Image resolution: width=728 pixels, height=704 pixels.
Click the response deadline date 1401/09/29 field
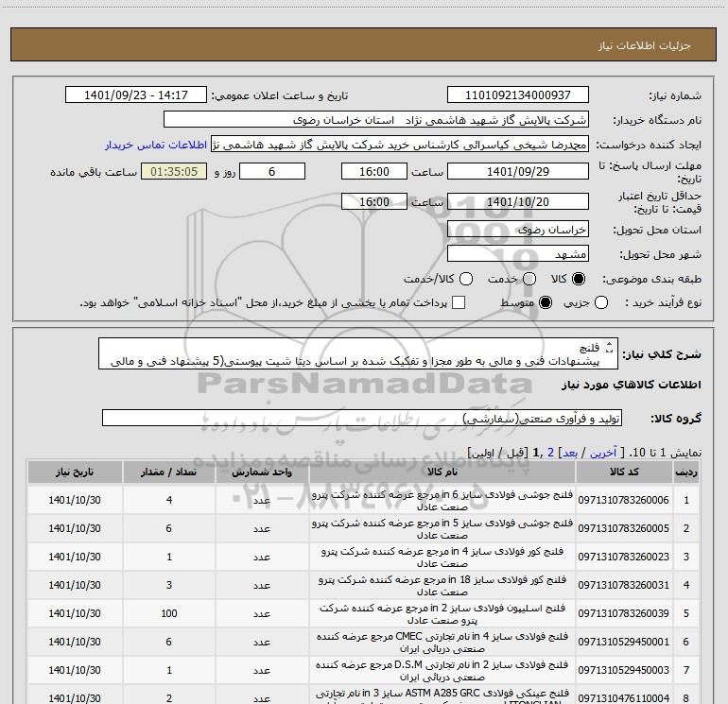517,172
